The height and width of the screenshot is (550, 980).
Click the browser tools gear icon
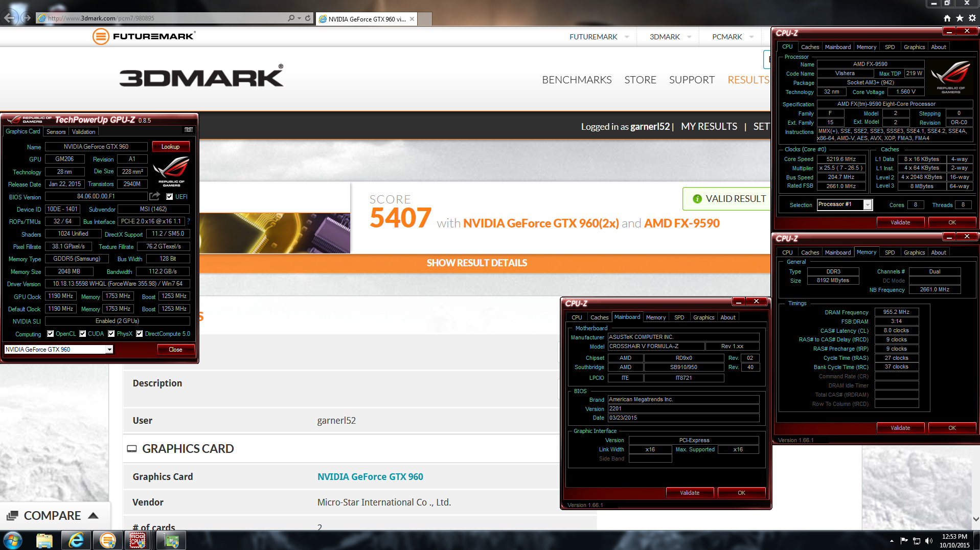coord(972,18)
